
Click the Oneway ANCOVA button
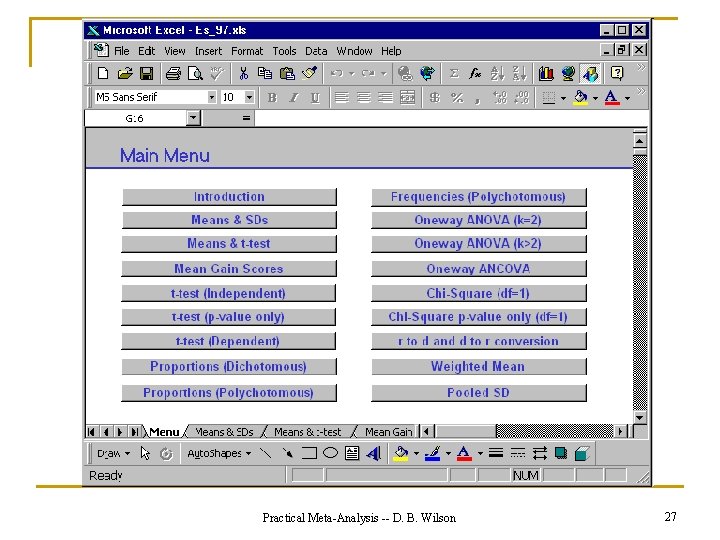point(478,269)
